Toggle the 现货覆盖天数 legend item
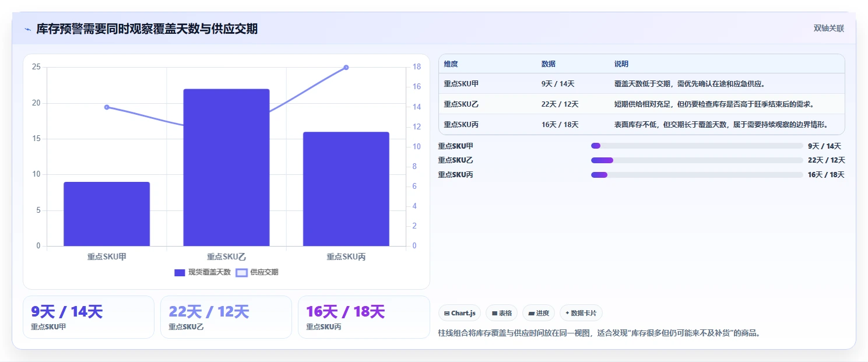The height and width of the screenshot is (362, 868). click(x=202, y=272)
